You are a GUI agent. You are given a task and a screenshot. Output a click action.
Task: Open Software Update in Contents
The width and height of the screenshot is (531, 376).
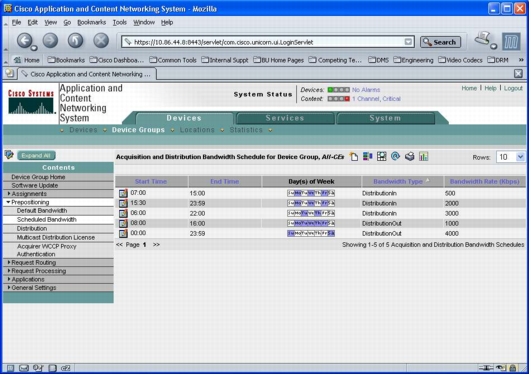[35, 186]
